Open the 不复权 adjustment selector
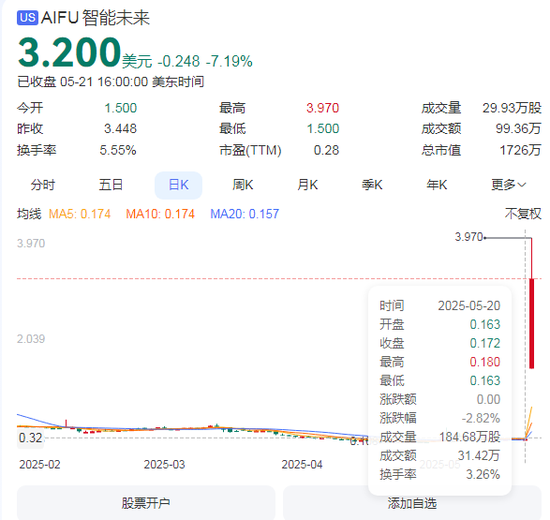Screen dimensions: 550x520 pos(523,213)
